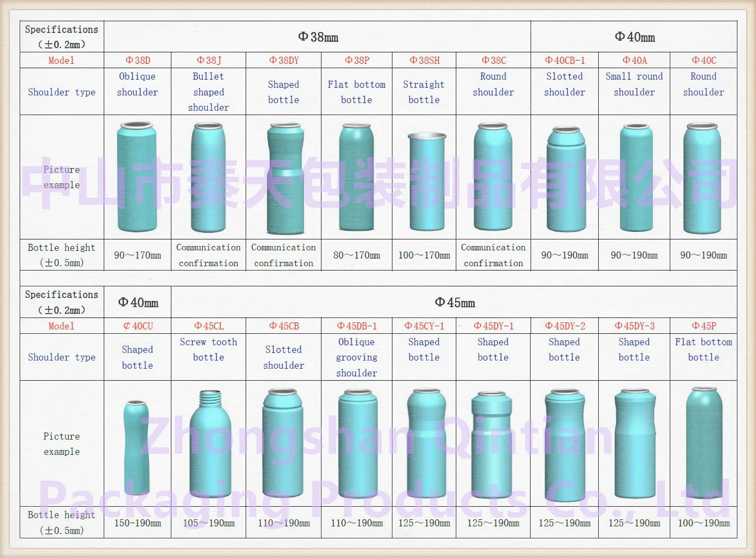756x558 pixels.
Task: Click the bottle height value 100~170mm
Action: coord(424,255)
